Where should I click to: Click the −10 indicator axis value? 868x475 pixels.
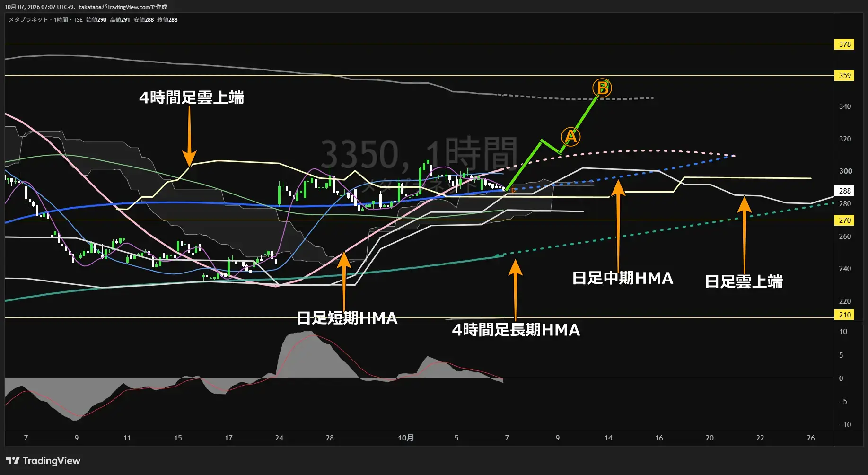tap(845, 425)
